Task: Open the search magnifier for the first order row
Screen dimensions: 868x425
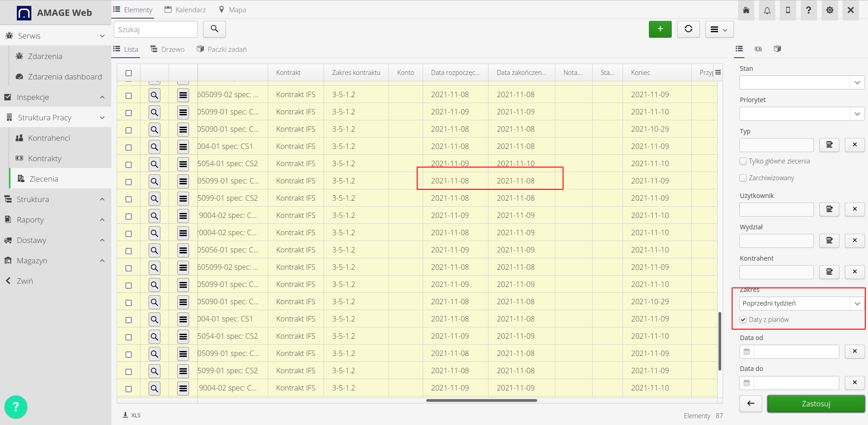Action: [155, 95]
